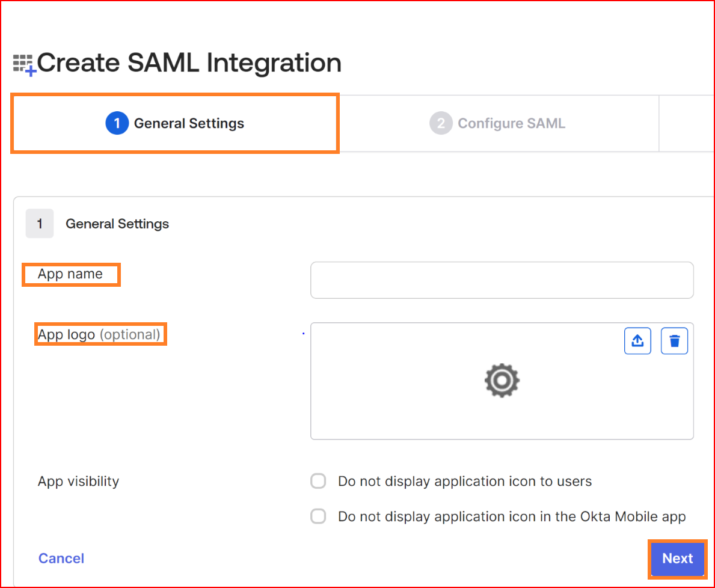Click the gear placeholder logo image

(502, 381)
